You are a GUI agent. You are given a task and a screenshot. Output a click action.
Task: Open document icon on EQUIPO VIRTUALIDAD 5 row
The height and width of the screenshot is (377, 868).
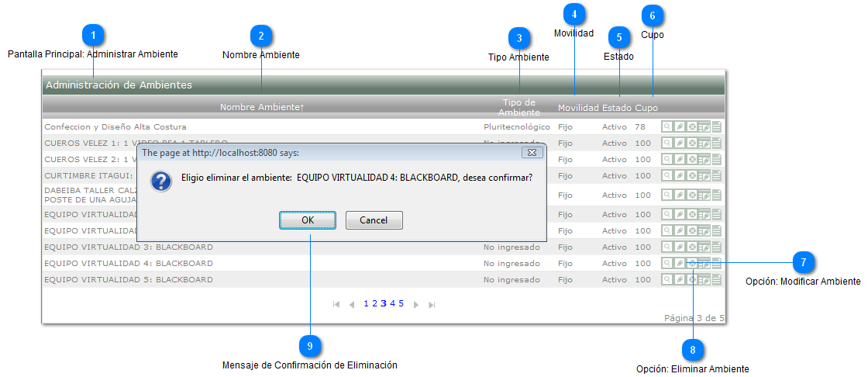click(x=716, y=279)
